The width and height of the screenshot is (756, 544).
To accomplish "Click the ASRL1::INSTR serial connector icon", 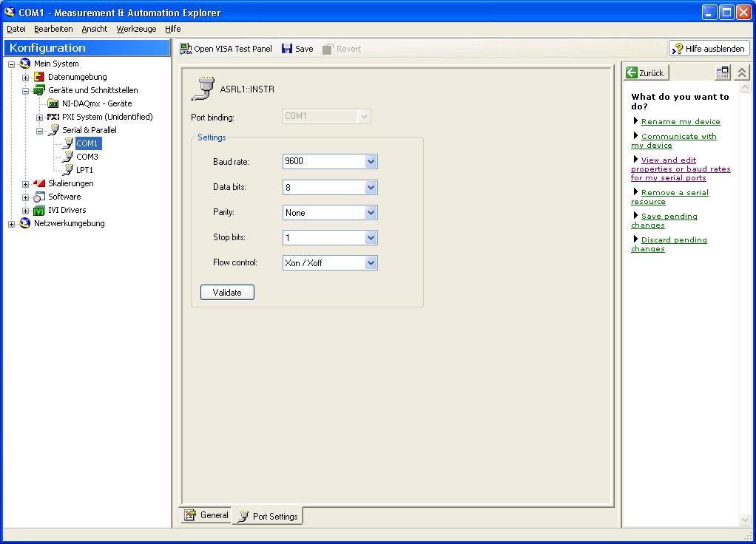I will click(x=203, y=89).
